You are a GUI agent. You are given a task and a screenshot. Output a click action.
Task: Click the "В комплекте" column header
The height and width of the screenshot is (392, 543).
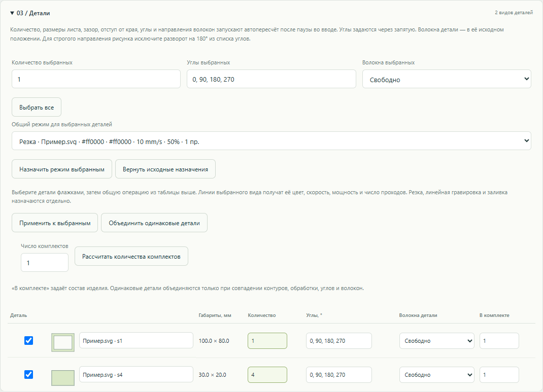pyautogui.click(x=494, y=315)
